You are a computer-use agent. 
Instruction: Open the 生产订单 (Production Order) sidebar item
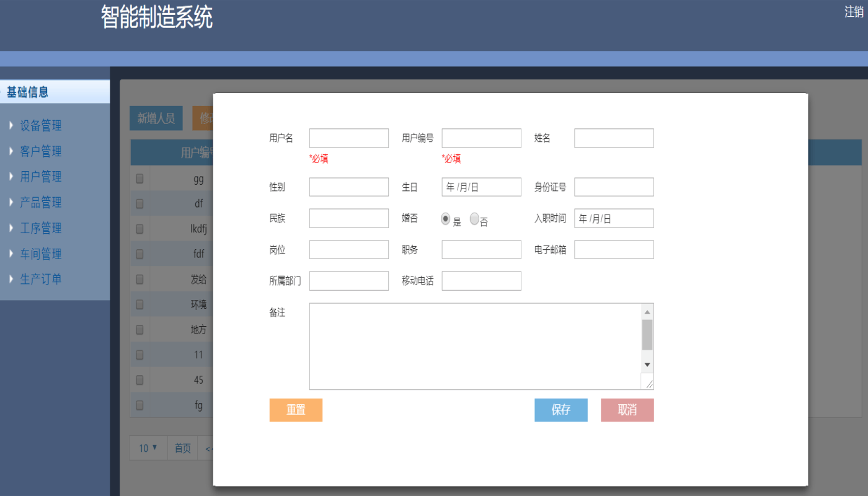[x=42, y=279]
